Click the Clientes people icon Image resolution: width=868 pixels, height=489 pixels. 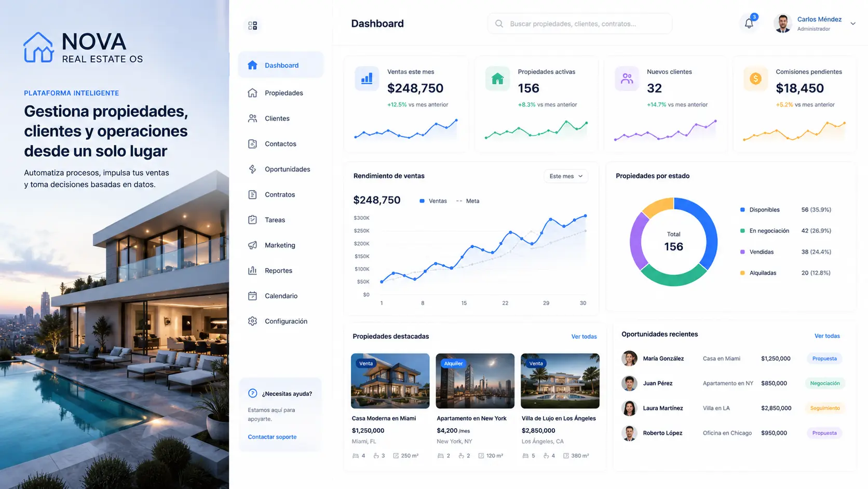click(252, 118)
